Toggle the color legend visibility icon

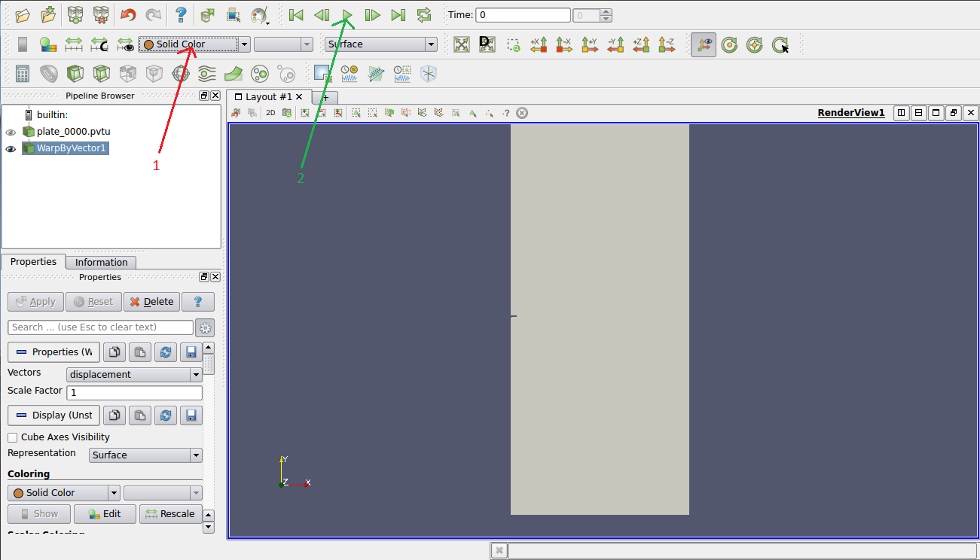point(23,44)
